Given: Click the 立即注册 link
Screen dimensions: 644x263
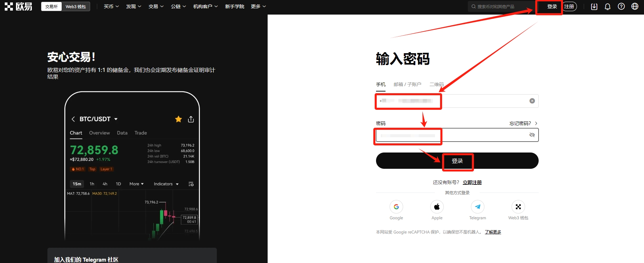Looking at the screenshot, I should tap(472, 182).
